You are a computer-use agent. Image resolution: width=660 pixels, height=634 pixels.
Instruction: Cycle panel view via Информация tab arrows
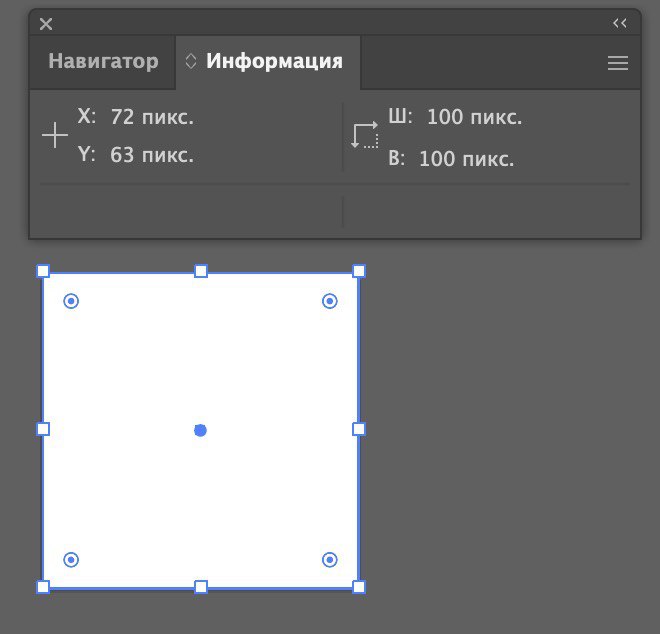tap(191, 61)
